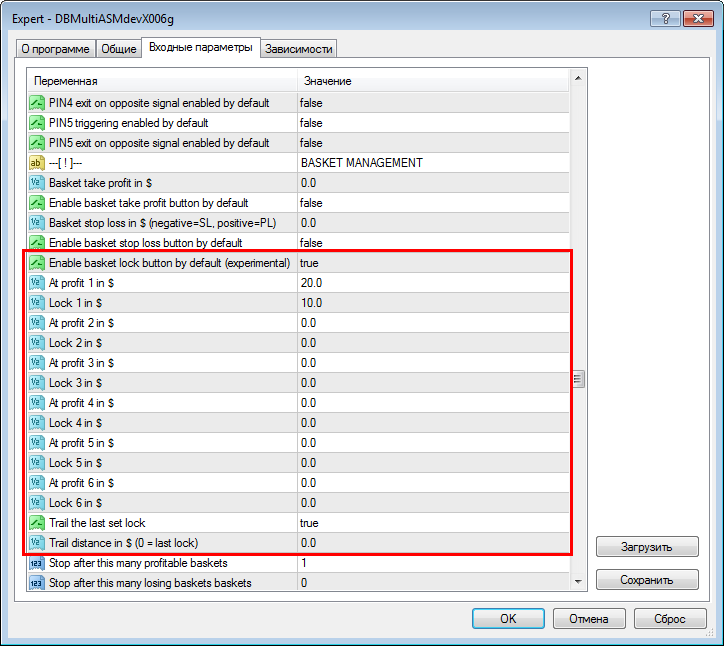
Task: Click the icon beside Basket take profit in $
Action: (x=37, y=183)
